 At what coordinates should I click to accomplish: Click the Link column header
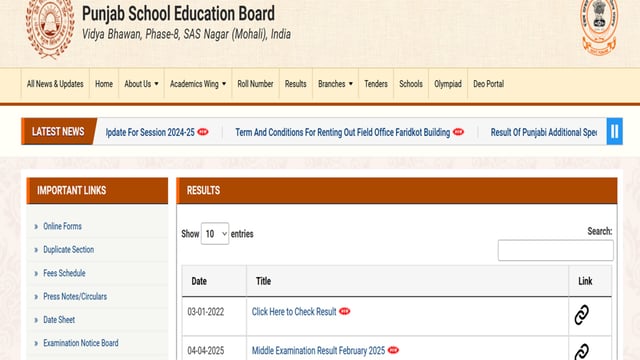(590, 281)
